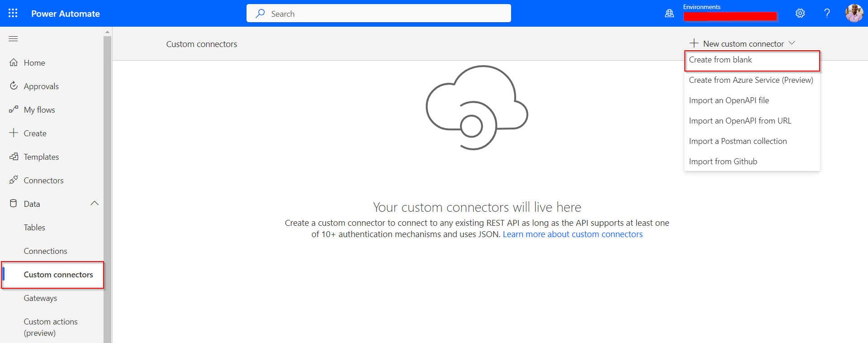Image resolution: width=868 pixels, height=343 pixels.
Task: Click the environment globe icon
Action: (x=669, y=14)
